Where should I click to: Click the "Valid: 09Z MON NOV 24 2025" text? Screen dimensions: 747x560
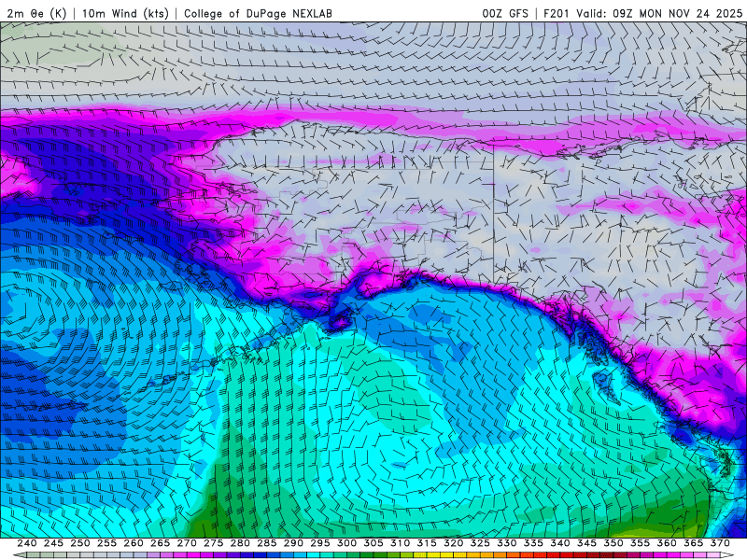[x=659, y=13]
